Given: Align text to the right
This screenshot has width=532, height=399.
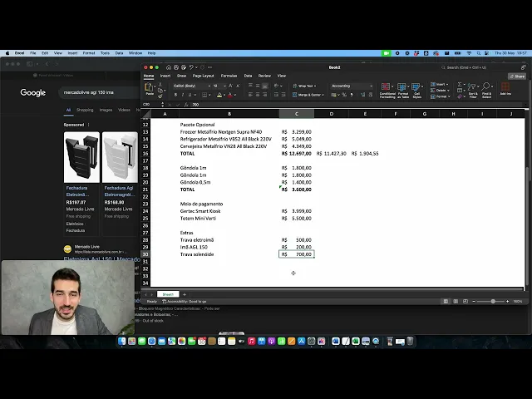Looking at the screenshot, I should 265,95.
